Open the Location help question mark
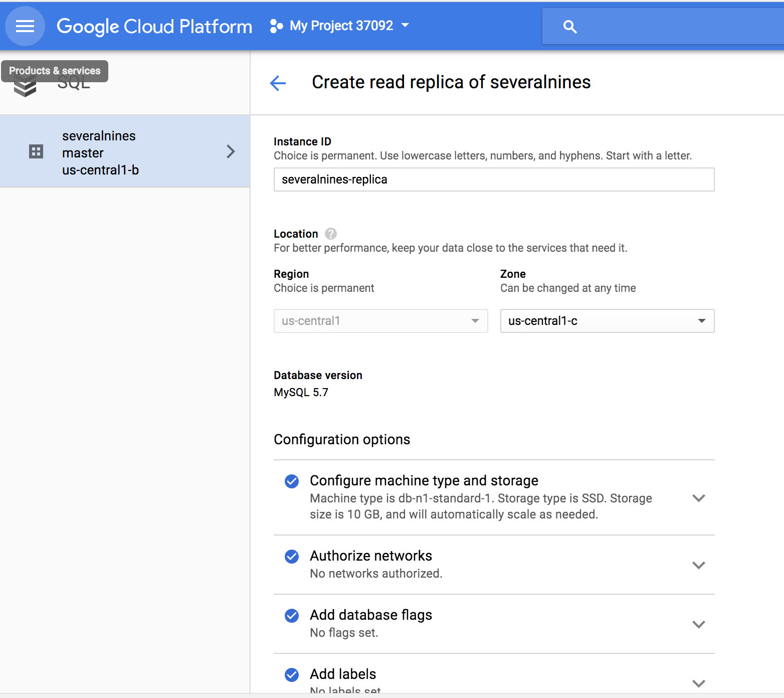This screenshot has height=698, width=784. pos(331,234)
